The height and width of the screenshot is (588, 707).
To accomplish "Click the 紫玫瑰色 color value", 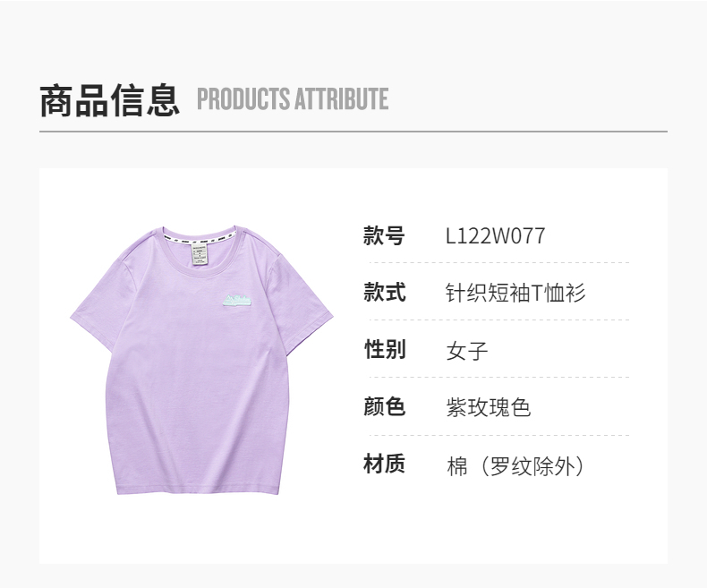I will click(489, 407).
